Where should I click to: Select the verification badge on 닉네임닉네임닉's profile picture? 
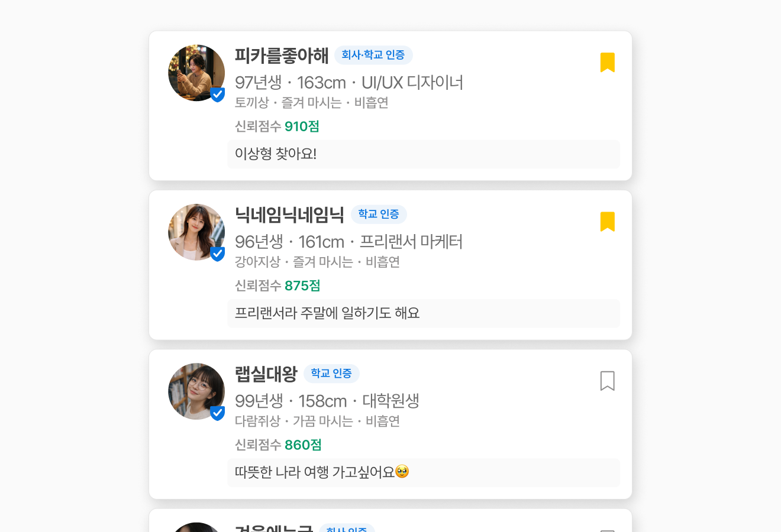coord(217,254)
